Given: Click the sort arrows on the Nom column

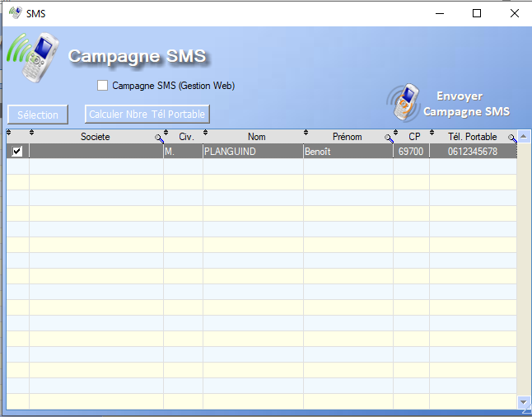Looking at the screenshot, I should (206, 133).
